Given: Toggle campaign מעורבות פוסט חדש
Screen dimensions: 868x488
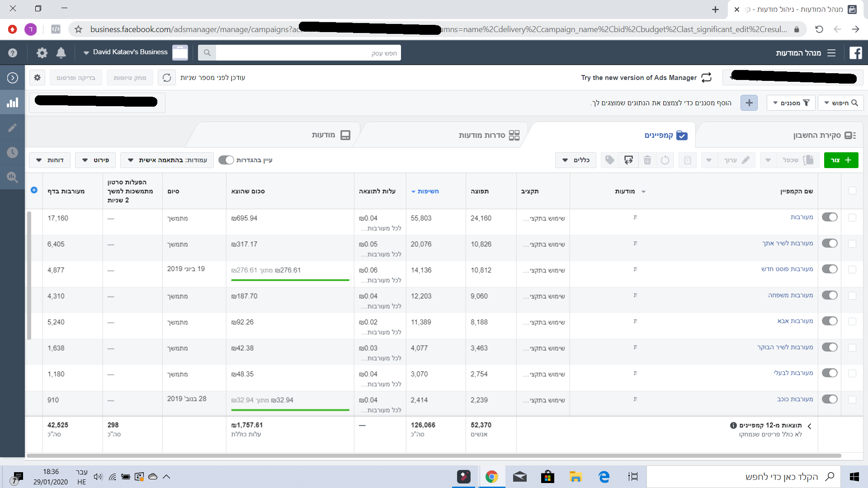Looking at the screenshot, I should (x=830, y=269).
